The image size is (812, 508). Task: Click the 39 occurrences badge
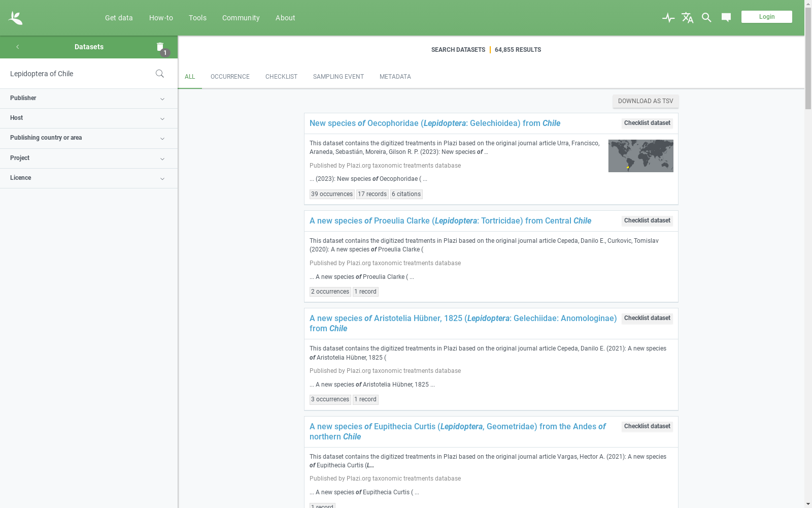pyautogui.click(x=332, y=194)
